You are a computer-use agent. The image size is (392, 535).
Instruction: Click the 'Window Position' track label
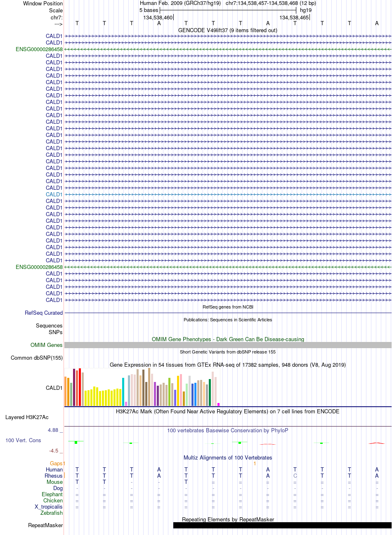(x=43, y=3)
